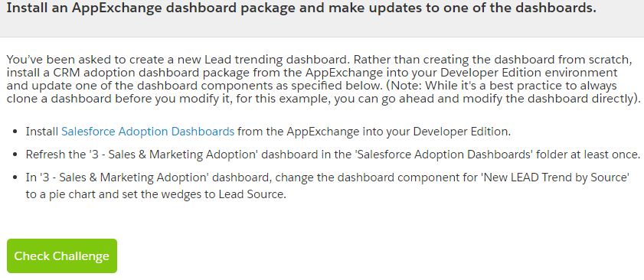Click the words "pie chart" in the last bullet

click(x=62, y=194)
